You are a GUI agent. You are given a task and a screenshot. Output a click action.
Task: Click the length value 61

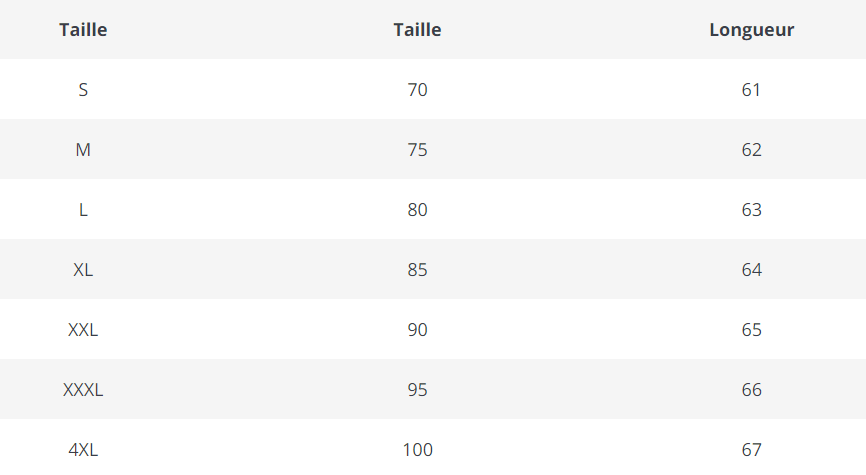[751, 90]
